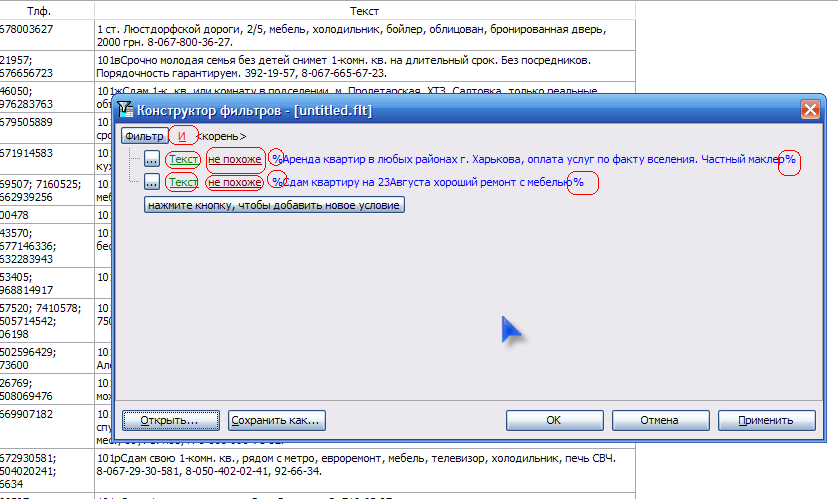Change the не похоже operator in the second condition
The height and width of the screenshot is (499, 838).
(235, 182)
